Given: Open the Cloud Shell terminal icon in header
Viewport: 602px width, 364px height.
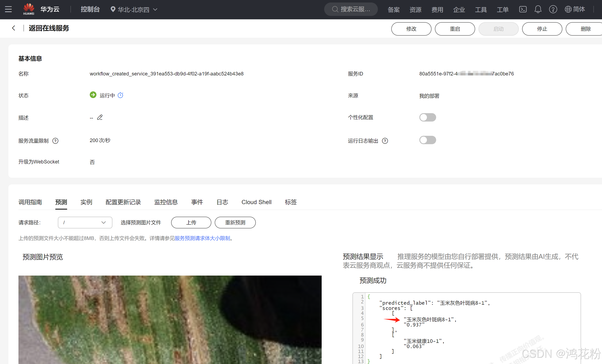Looking at the screenshot, I should click(x=523, y=9).
